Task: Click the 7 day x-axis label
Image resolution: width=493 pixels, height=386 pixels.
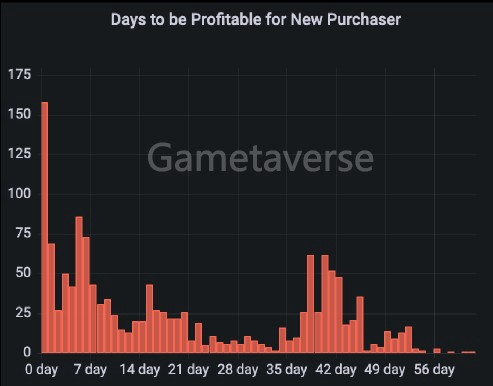Action: pyautogui.click(x=90, y=369)
